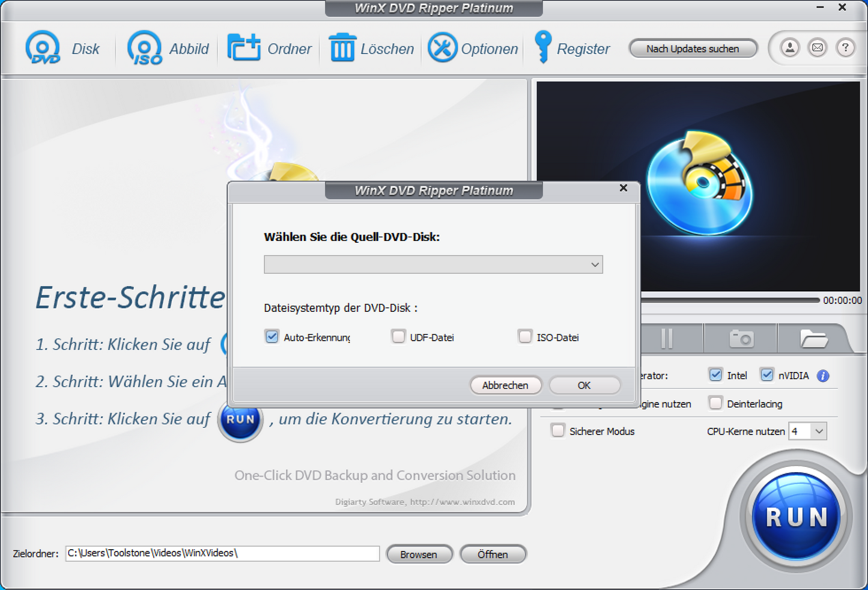
Task: Pause the preview playback
Action: click(x=667, y=338)
